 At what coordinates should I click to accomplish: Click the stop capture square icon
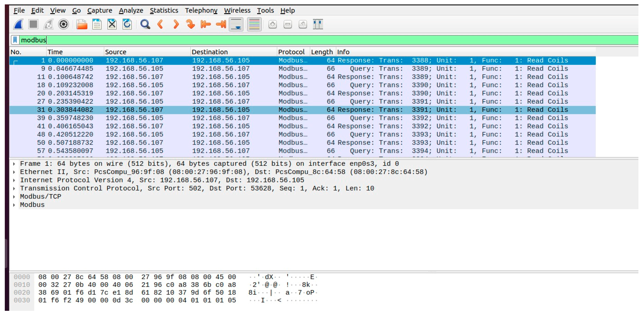click(33, 24)
